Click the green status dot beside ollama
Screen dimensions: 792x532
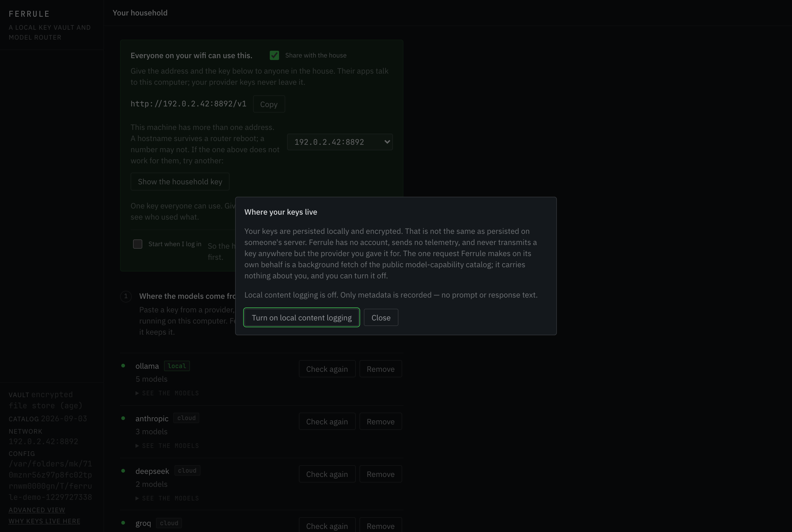tap(123, 366)
